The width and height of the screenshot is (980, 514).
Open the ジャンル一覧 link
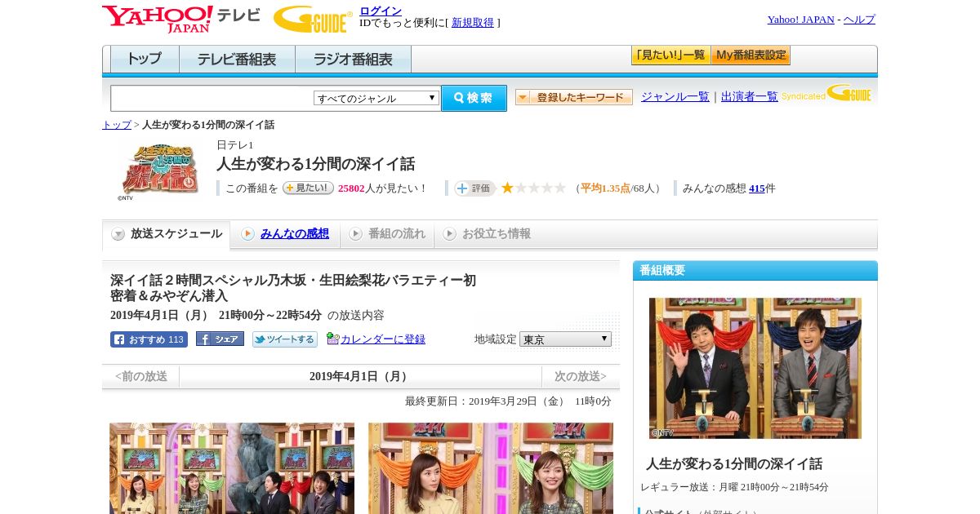[x=675, y=96]
